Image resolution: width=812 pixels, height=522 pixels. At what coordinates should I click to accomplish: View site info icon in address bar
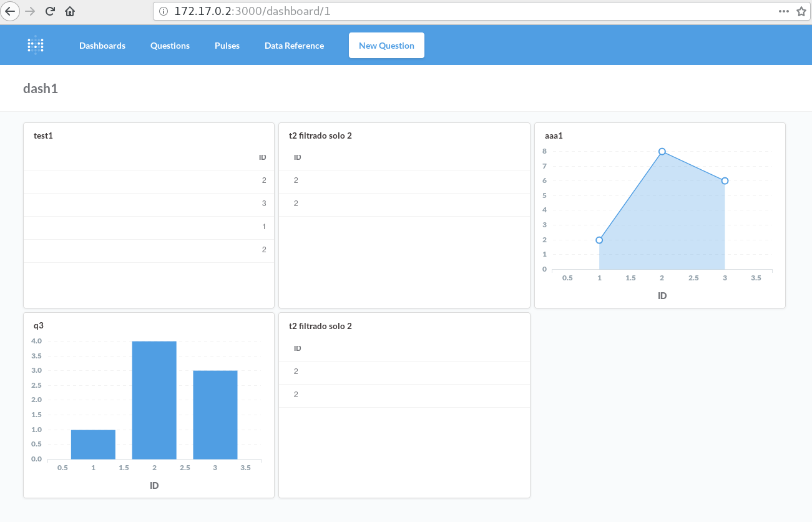pos(164,11)
